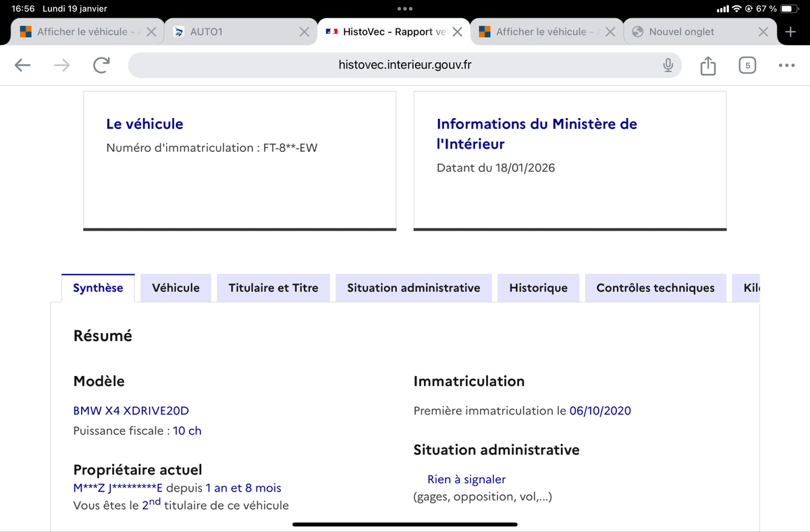Close the AUTO1 tab
The width and height of the screenshot is (810, 532).
coord(304,32)
